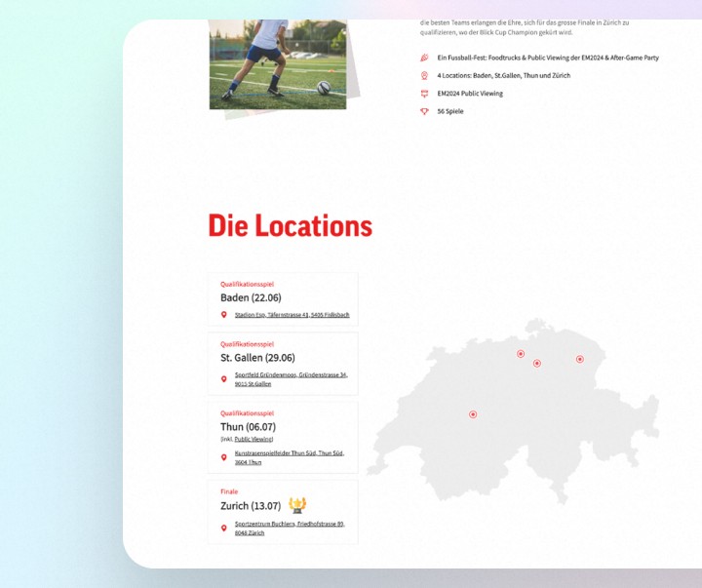Click Qualifikationsspiel label above St. Gallen
This screenshot has width=702, height=588.
[247, 344]
